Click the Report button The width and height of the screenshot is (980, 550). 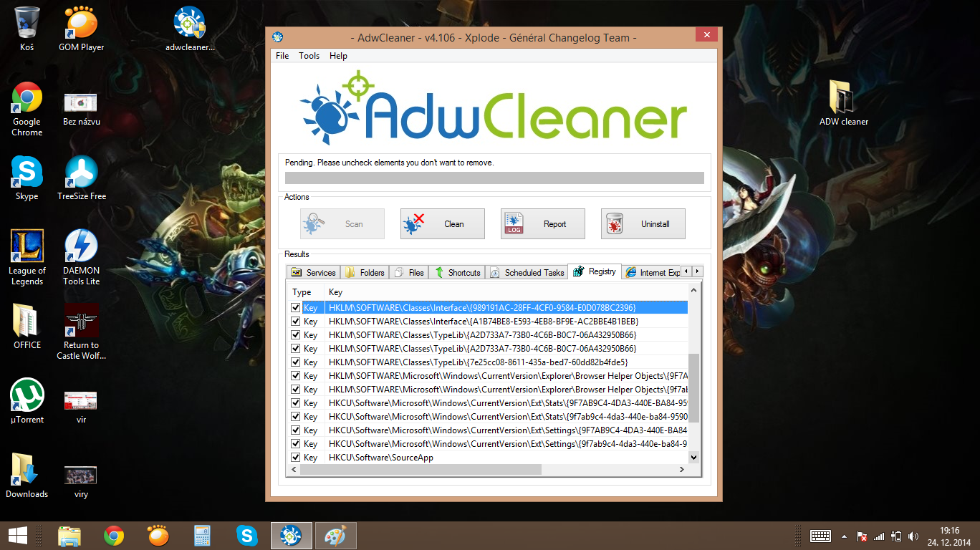(x=543, y=223)
